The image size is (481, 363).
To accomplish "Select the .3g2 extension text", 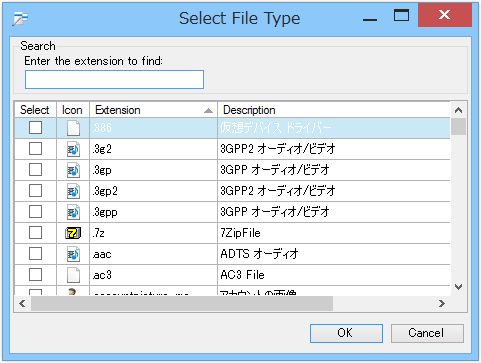I will coord(102,149).
